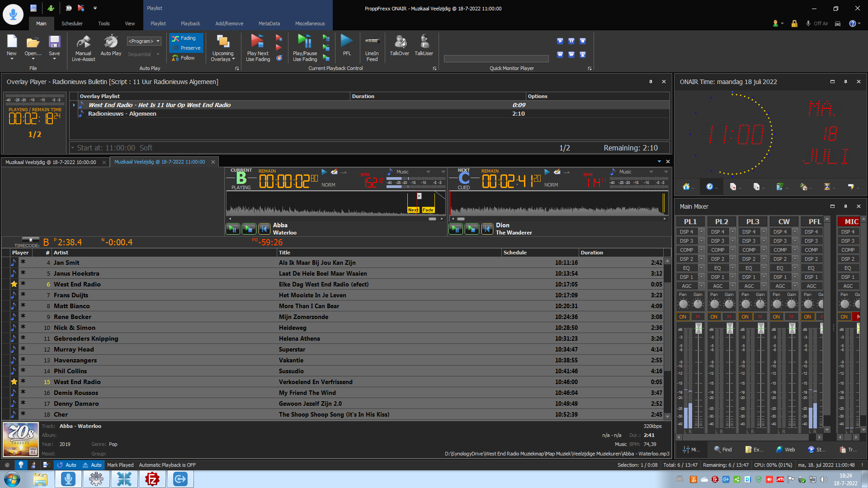Click the Off Air status indicator

coord(817,23)
